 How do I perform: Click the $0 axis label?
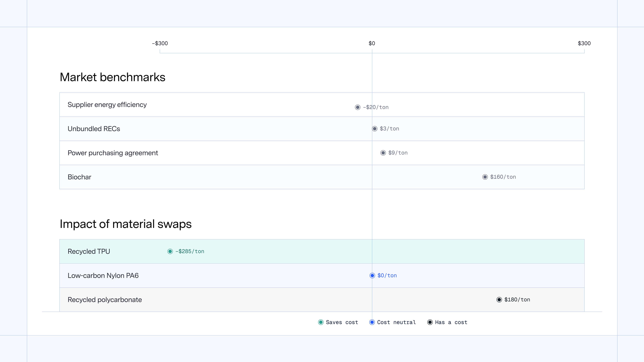[372, 43]
